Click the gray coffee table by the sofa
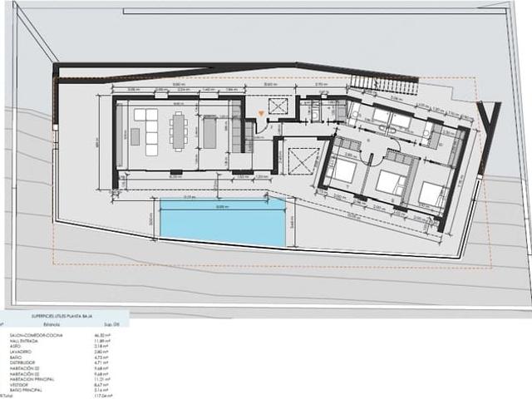The image size is (532, 399). pyautogui.click(x=135, y=136)
